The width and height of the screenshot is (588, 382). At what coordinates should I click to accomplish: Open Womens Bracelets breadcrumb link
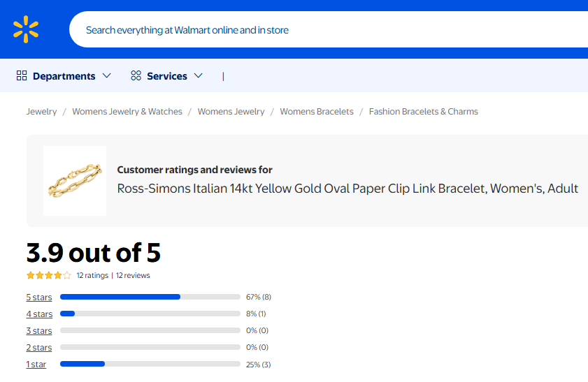[317, 112]
